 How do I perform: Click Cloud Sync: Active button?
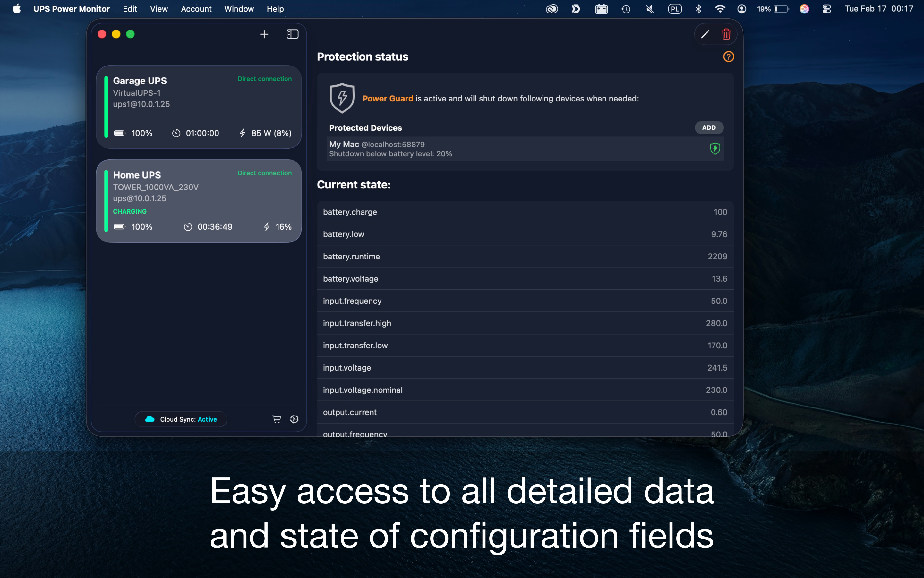[x=181, y=419]
